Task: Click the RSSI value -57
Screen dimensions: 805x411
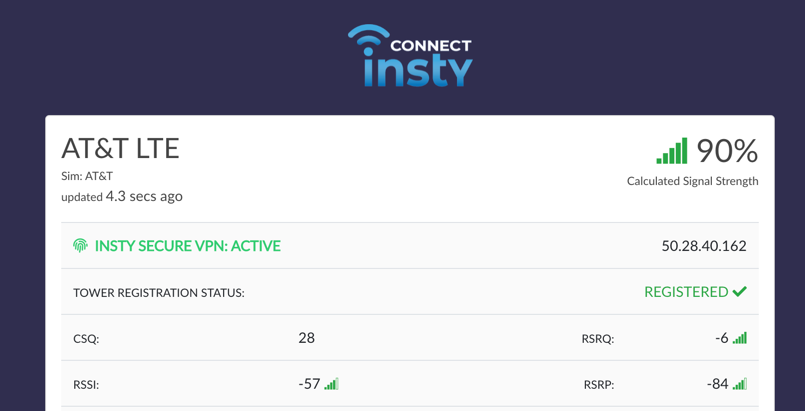Action: [x=309, y=384]
